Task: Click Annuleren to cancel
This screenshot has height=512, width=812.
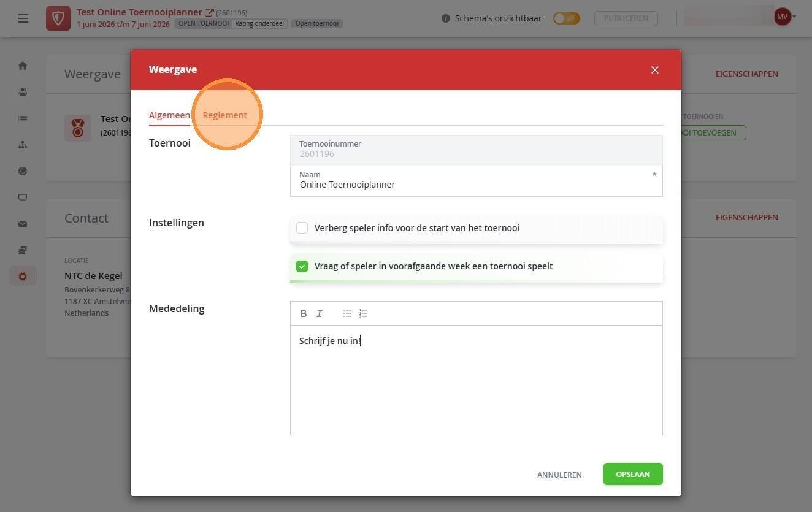Action: [559, 475]
